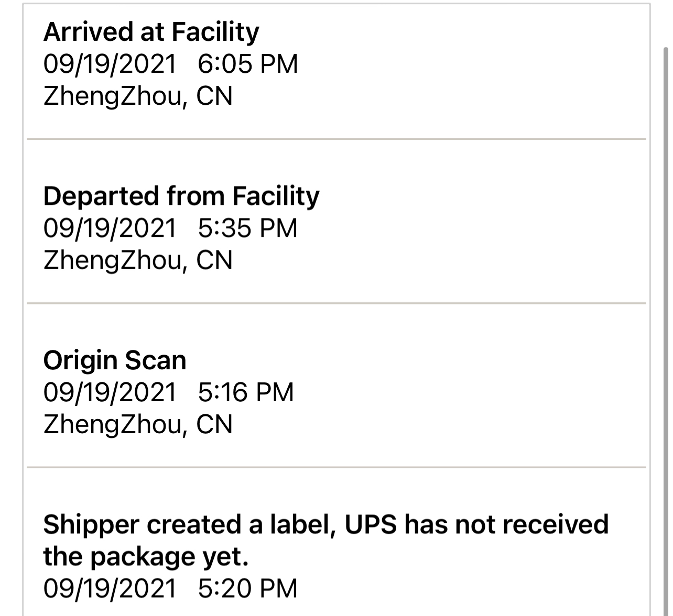Click the 5:35 PM timestamp

[247, 228]
